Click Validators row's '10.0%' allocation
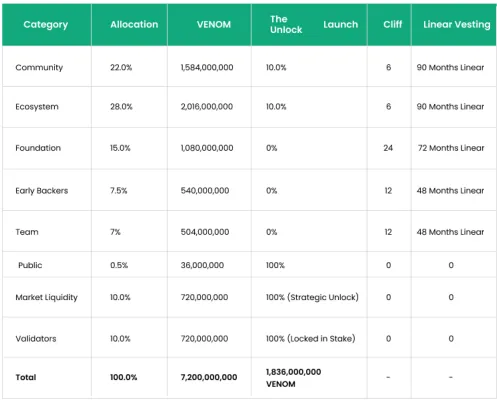This screenshot has height=400, width=497. coord(120,339)
